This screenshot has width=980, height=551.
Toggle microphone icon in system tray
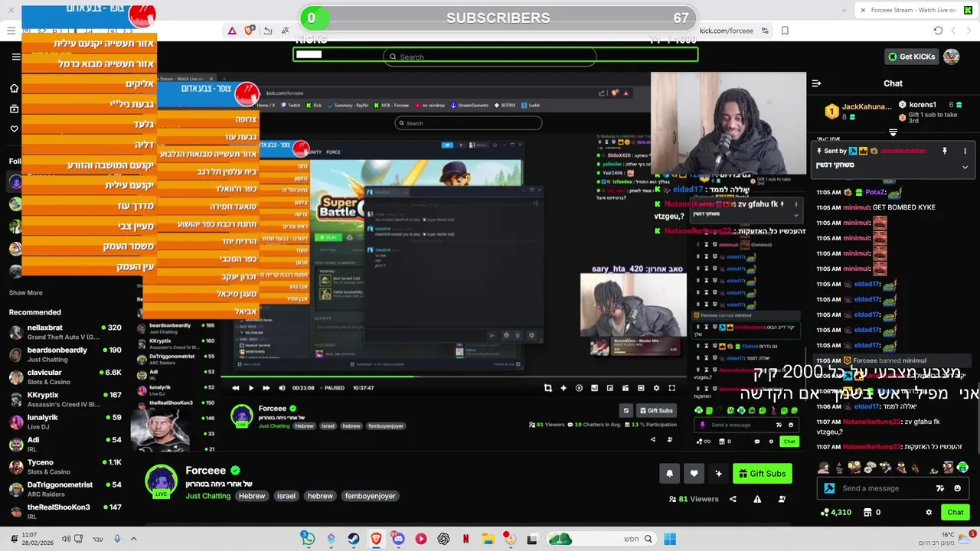[117, 539]
